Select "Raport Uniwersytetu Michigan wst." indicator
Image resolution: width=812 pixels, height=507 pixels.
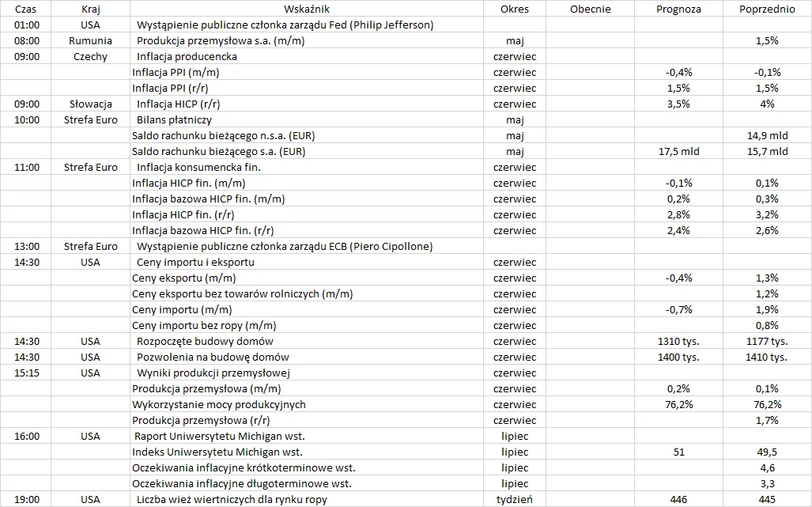pos(220,437)
